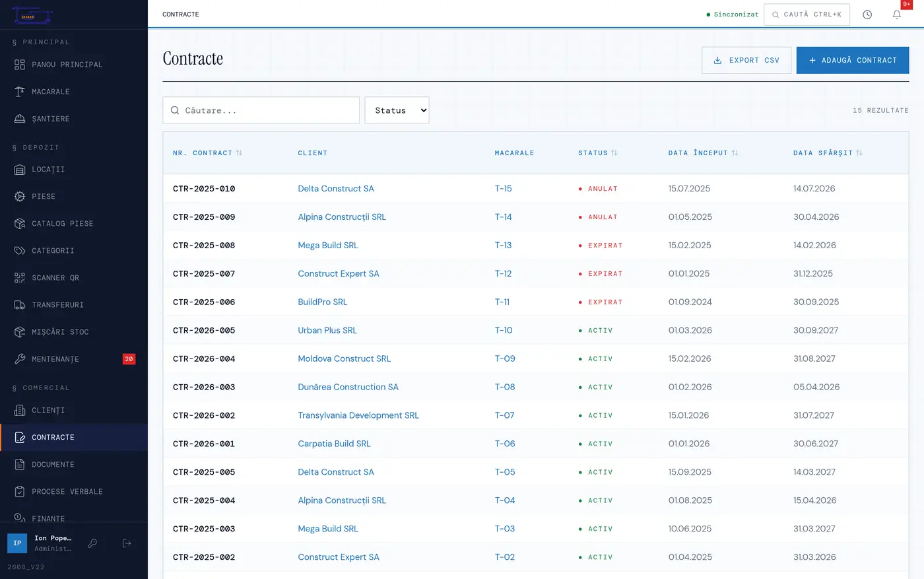The width and height of the screenshot is (924, 579).
Task: Focus the Căutare search field
Action: [261, 110]
